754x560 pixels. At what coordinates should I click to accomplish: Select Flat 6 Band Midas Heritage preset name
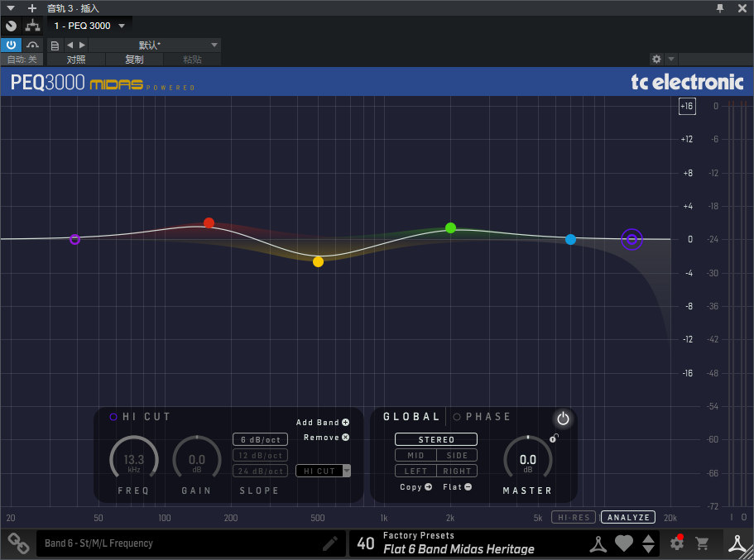coord(459,549)
